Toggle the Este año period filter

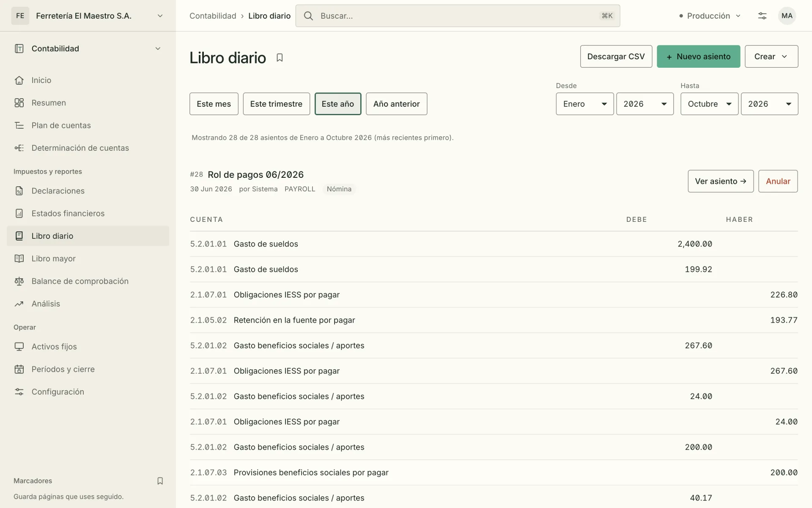pos(337,104)
